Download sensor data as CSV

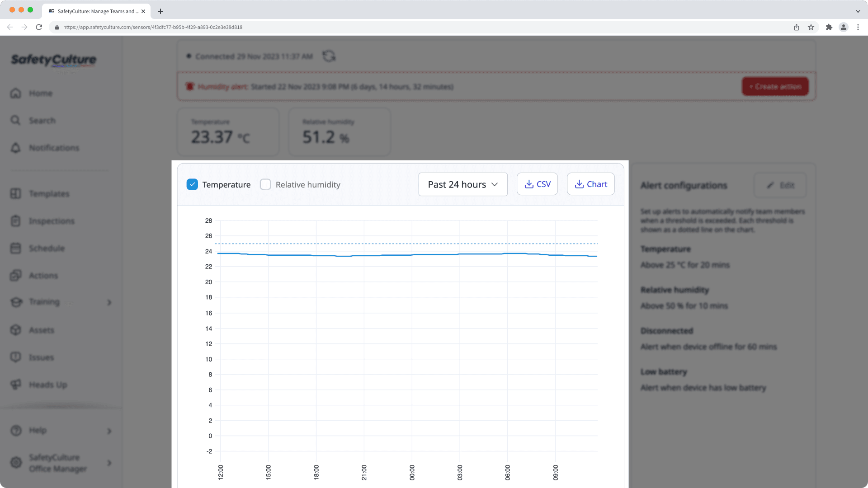click(x=537, y=184)
